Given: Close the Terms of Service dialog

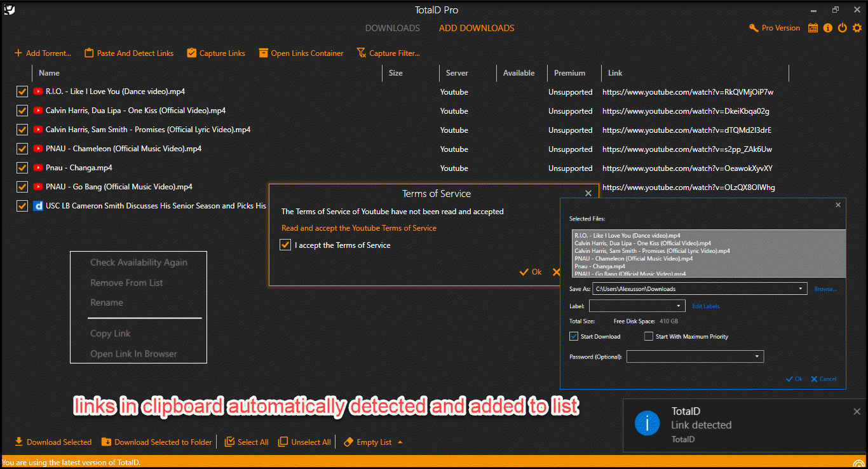Looking at the screenshot, I should point(588,193).
